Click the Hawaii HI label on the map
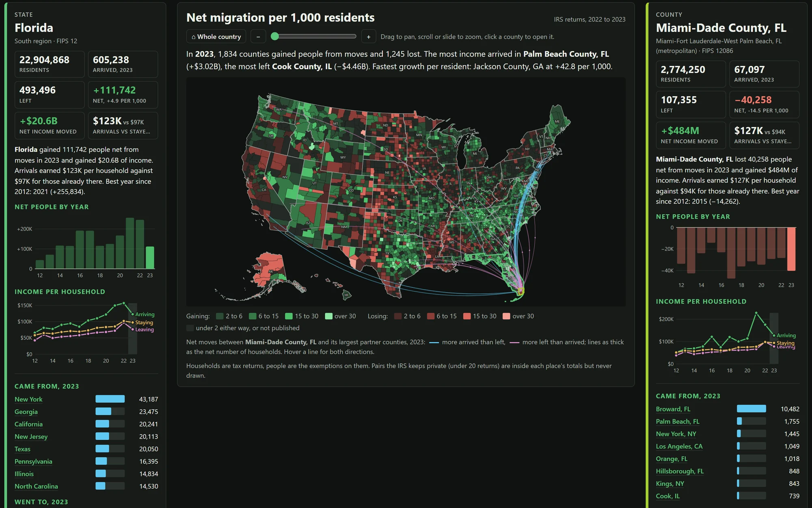 (x=346, y=295)
